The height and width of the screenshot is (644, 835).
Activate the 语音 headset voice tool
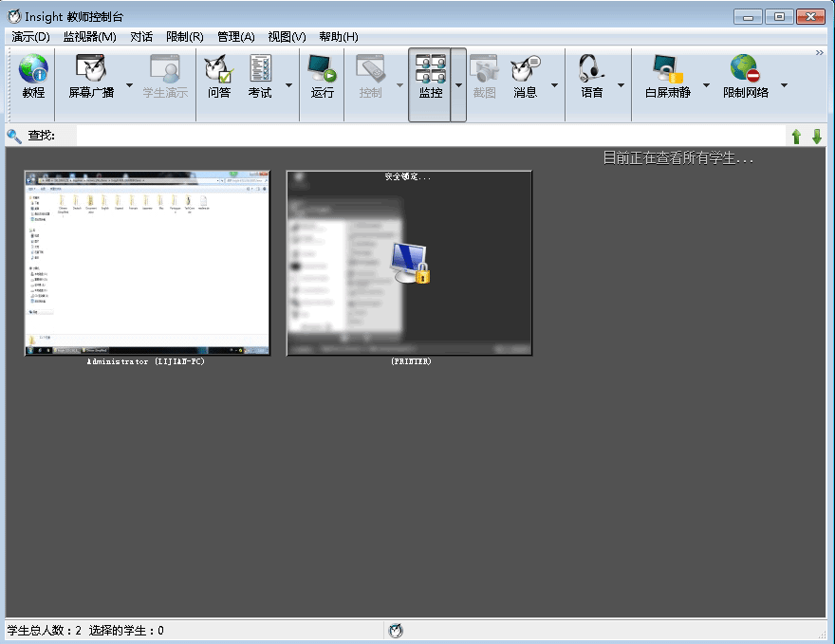[x=592, y=77]
